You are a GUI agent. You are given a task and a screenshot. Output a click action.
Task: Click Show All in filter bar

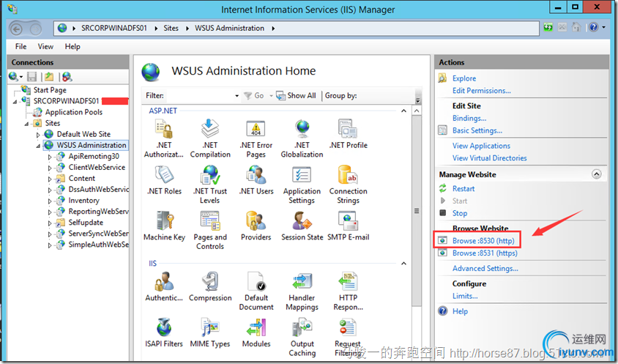click(297, 95)
